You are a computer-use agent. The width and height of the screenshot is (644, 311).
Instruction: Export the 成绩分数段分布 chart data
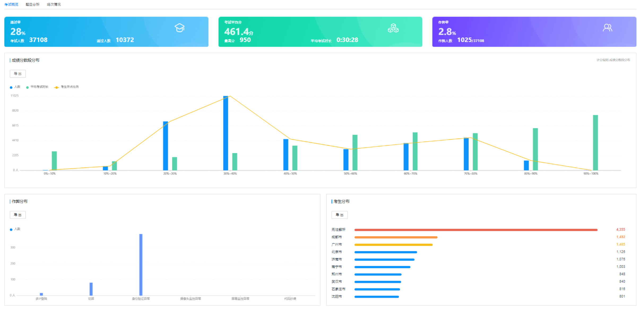[x=18, y=74]
